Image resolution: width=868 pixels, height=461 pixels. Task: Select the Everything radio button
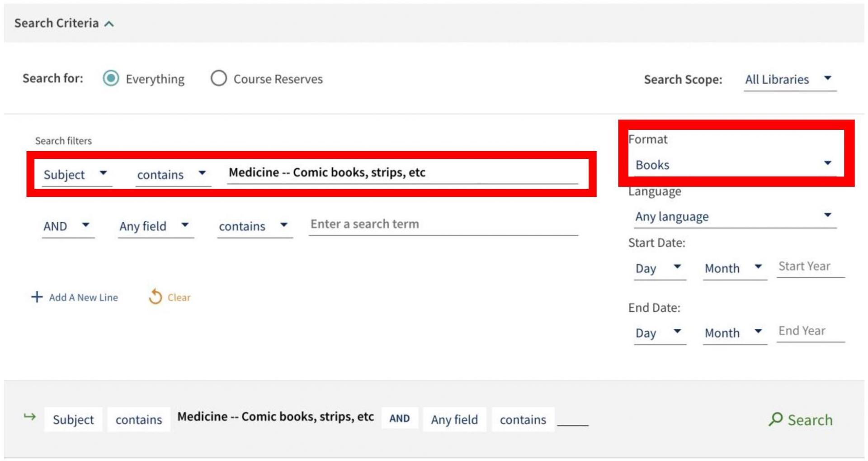[x=111, y=78]
